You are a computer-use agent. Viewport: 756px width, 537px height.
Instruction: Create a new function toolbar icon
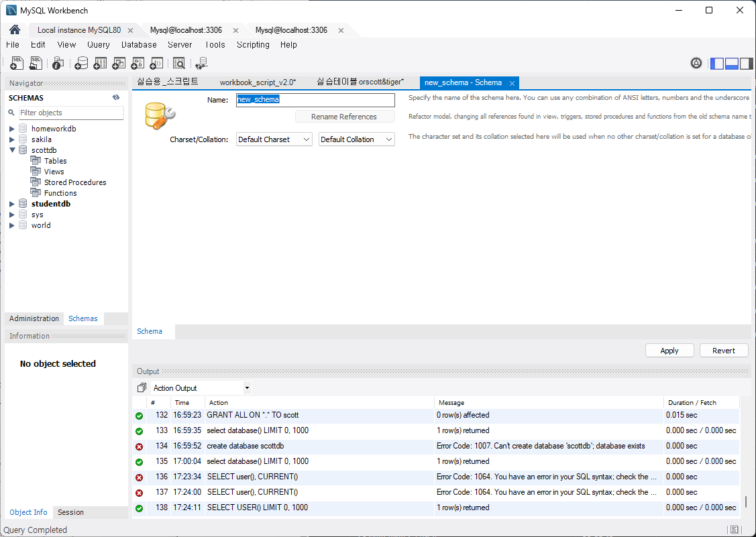pyautogui.click(x=156, y=63)
